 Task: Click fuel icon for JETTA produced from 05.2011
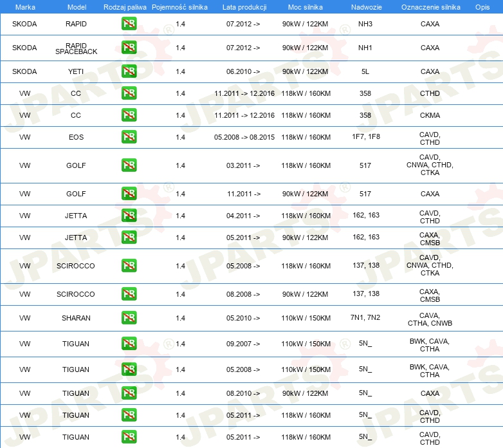(129, 238)
